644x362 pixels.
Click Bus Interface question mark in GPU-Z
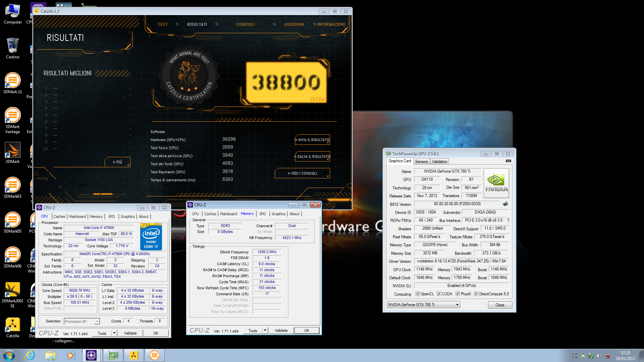pyautogui.click(x=508, y=220)
